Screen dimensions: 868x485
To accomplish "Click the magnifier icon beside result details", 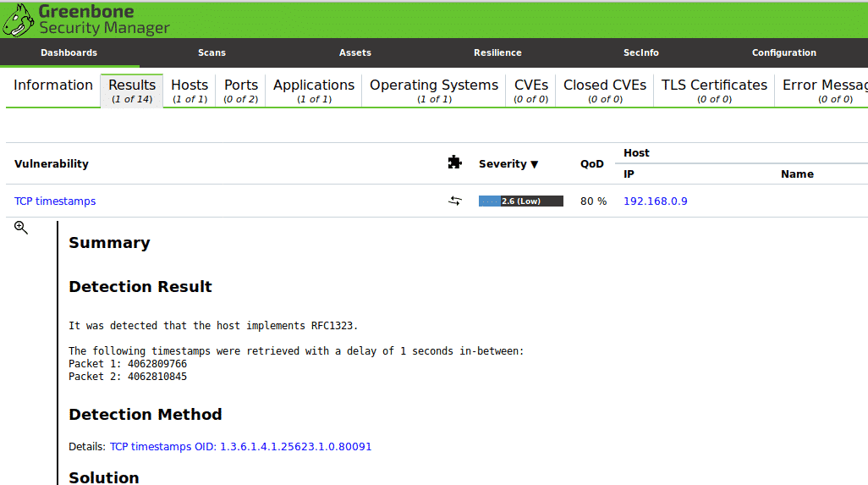I will [x=21, y=228].
